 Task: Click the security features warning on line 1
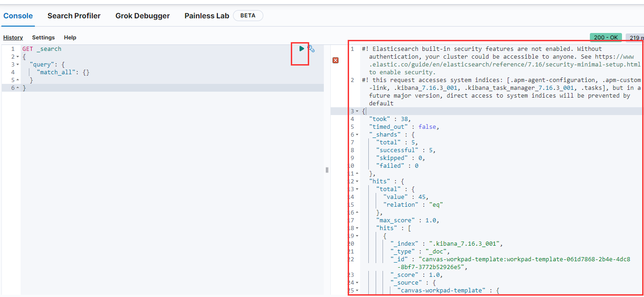point(501,60)
